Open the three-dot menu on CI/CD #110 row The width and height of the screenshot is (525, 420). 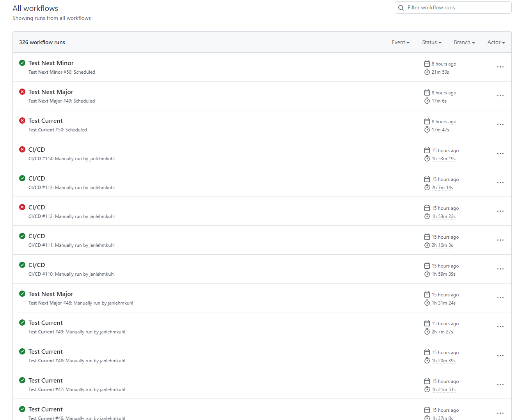(x=500, y=269)
